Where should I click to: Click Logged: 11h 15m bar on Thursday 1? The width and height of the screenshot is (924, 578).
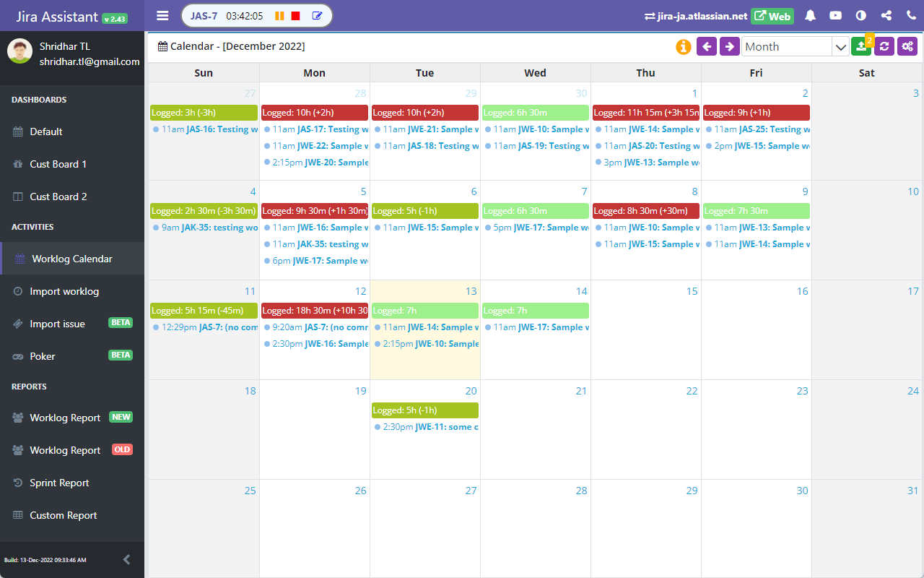pyautogui.click(x=646, y=113)
